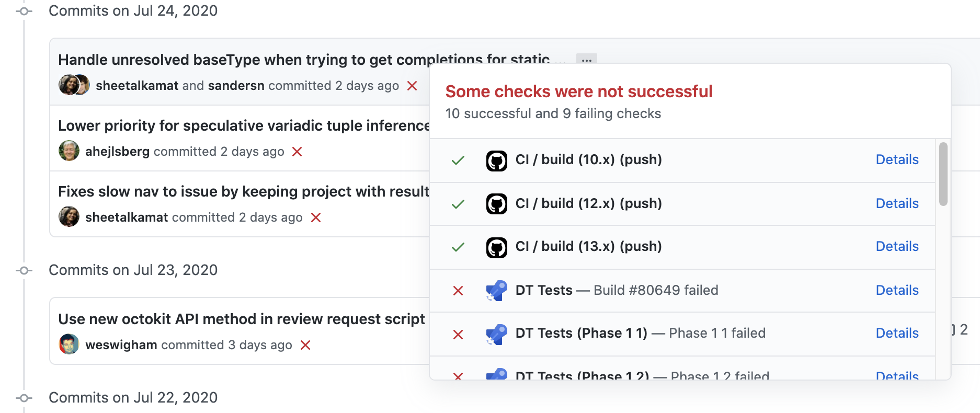This screenshot has width=980, height=413.
Task: Click the GitHub icon beside CI build (12.x)
Action: point(496,204)
